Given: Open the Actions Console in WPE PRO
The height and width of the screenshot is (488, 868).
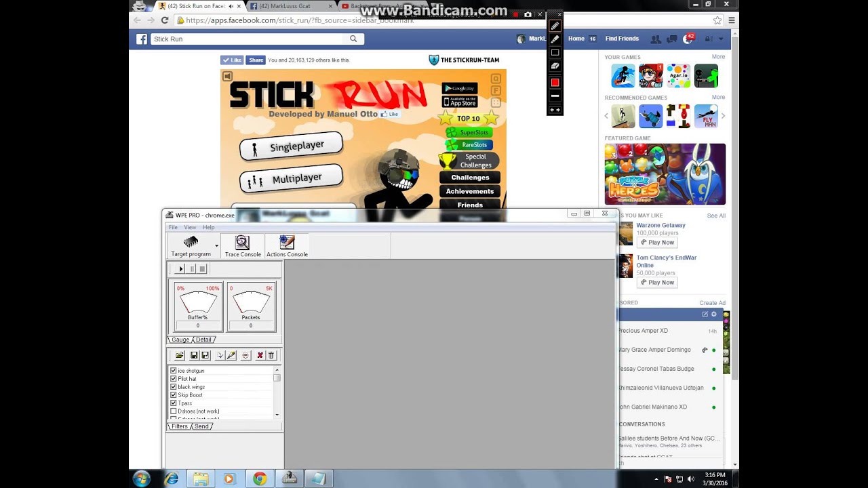Looking at the screenshot, I should point(287,247).
